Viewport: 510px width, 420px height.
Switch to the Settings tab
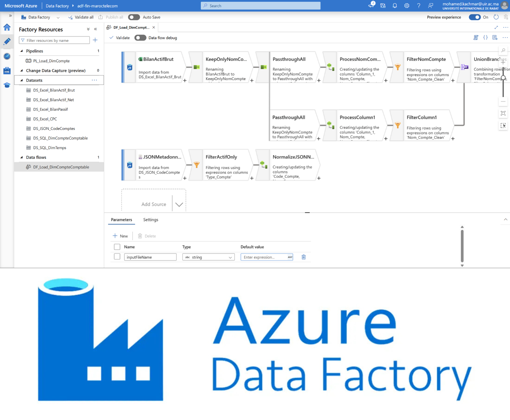click(150, 220)
